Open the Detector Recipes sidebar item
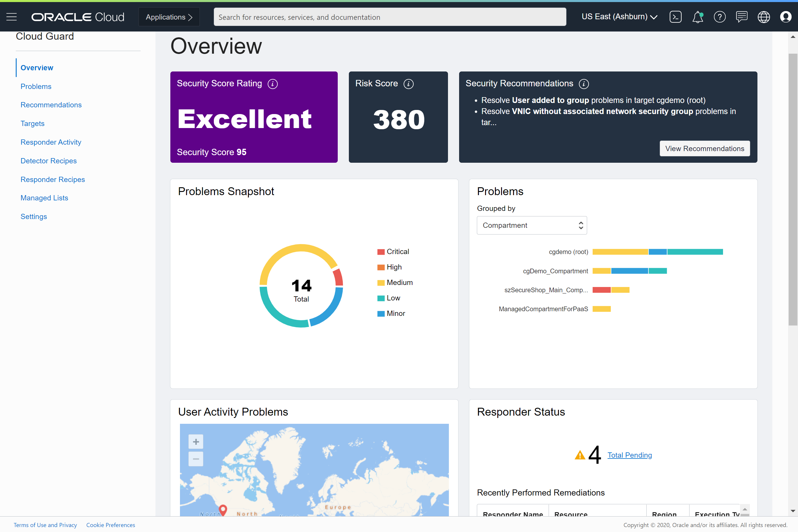Image resolution: width=798 pixels, height=532 pixels. point(48,161)
